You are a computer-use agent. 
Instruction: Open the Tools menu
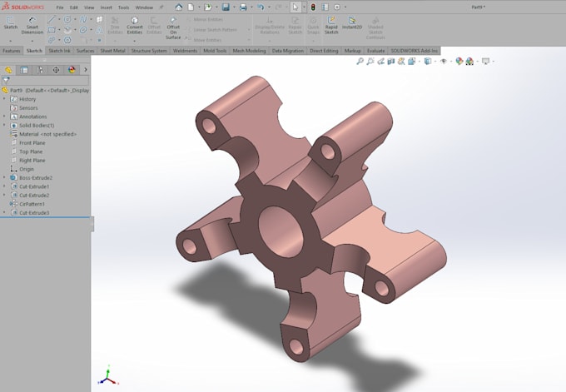click(123, 7)
